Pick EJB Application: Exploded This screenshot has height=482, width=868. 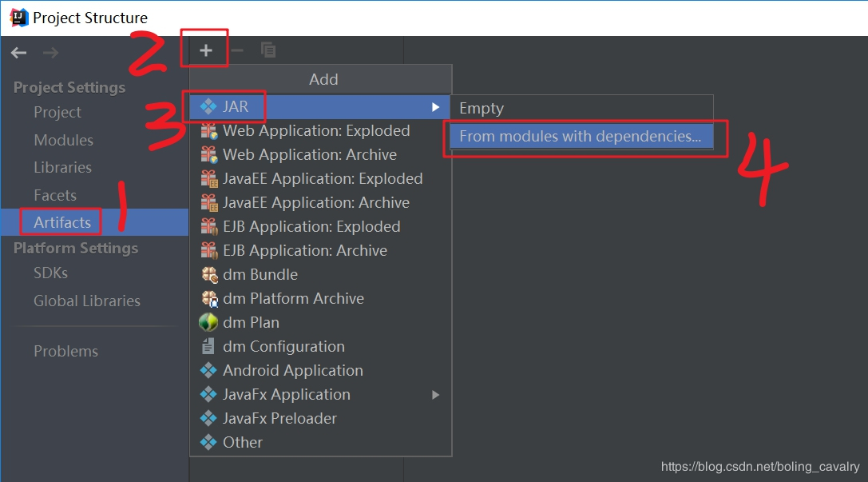[x=320, y=226]
